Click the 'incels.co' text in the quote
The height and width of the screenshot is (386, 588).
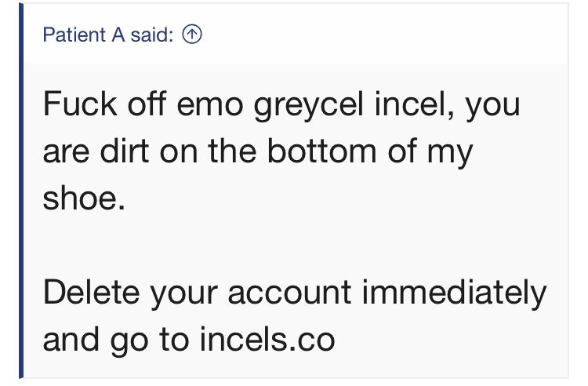267,340
